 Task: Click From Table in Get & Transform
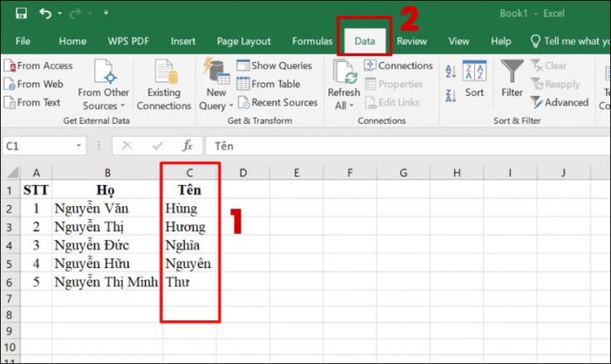click(x=269, y=84)
